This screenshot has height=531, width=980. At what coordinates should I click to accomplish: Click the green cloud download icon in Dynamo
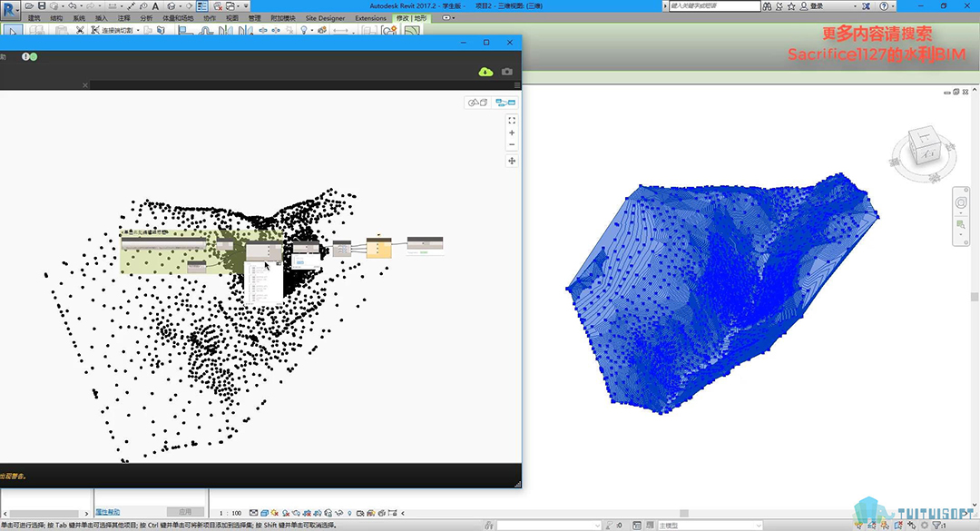coord(486,72)
